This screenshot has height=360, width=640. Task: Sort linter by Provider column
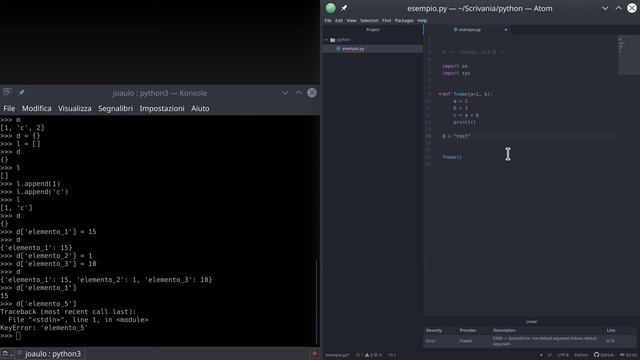tap(468, 330)
